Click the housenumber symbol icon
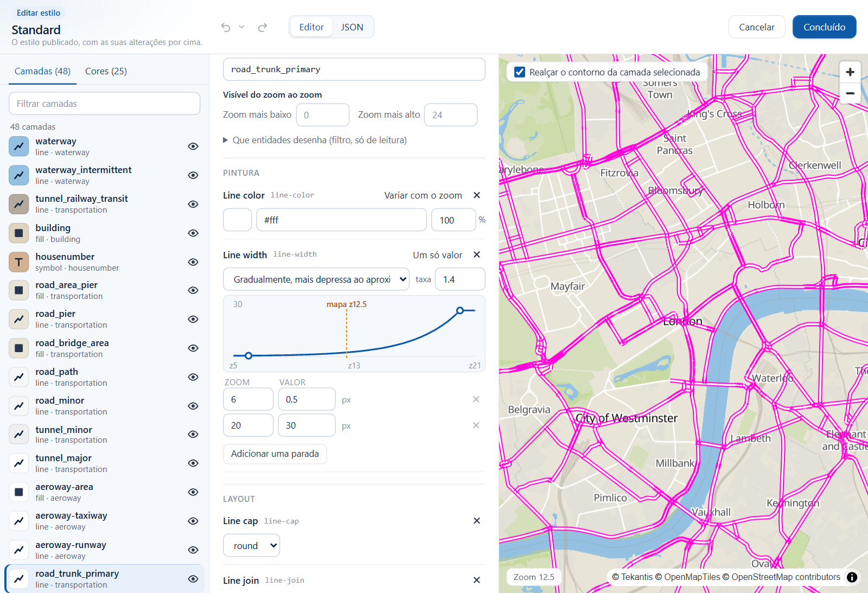The image size is (868, 593). pyautogui.click(x=19, y=262)
